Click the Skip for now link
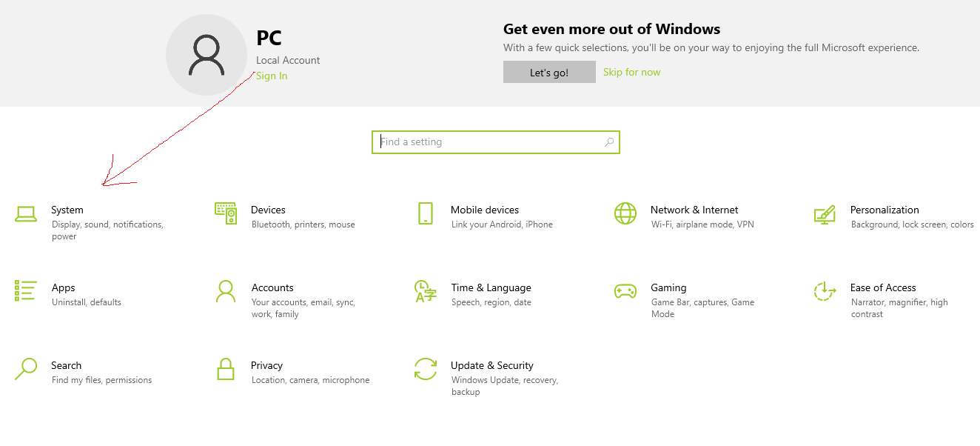The image size is (980, 446). pyautogui.click(x=631, y=72)
